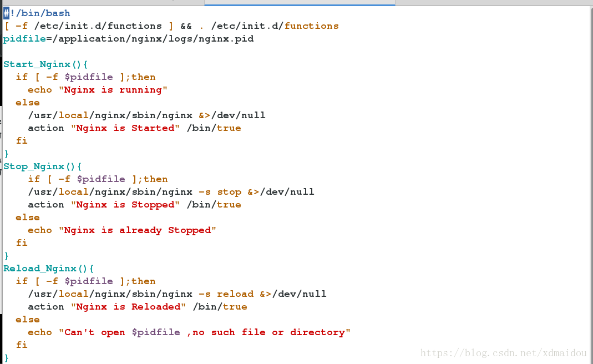Click the '/usr/local/nginx/sbin/nginx &>/dev/null' start line
This screenshot has width=593, height=364.
[147, 115]
